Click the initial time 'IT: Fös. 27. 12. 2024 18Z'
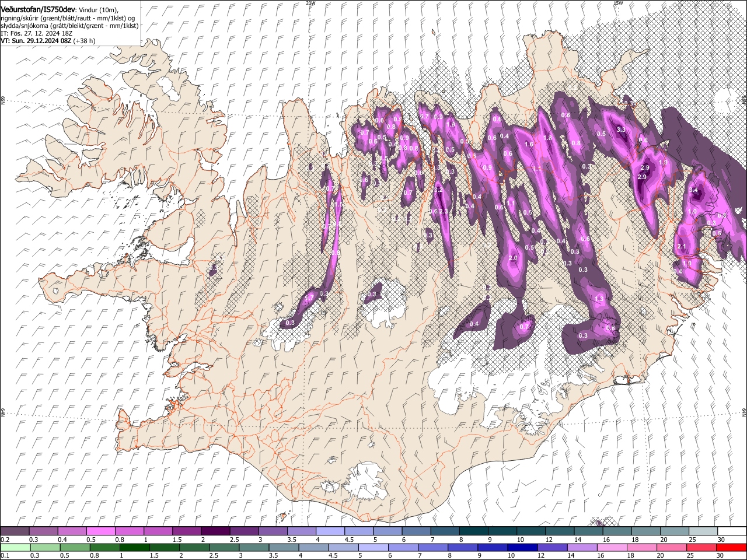747x560 pixels. pyautogui.click(x=36, y=33)
